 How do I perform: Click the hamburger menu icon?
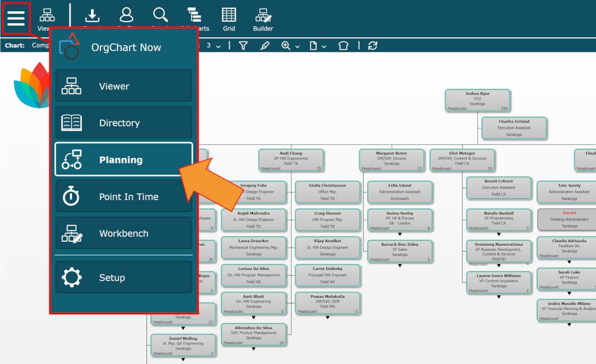(16, 18)
